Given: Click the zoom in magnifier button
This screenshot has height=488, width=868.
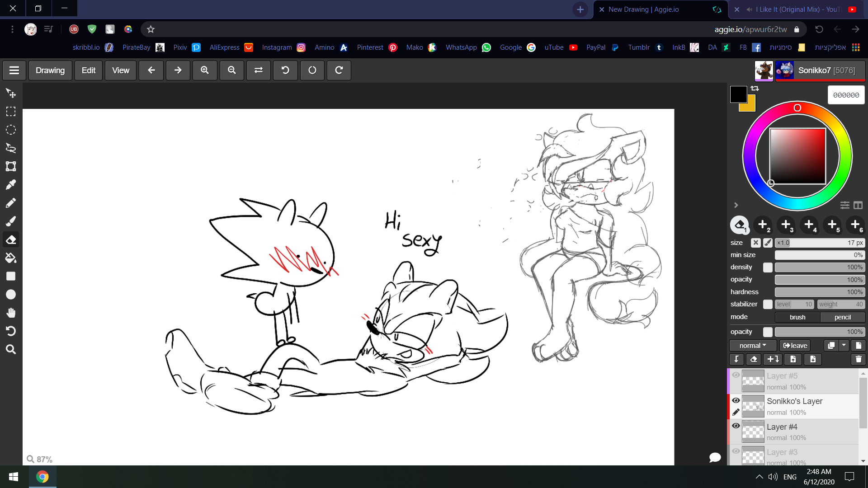Looking at the screenshot, I should pyautogui.click(x=205, y=70).
